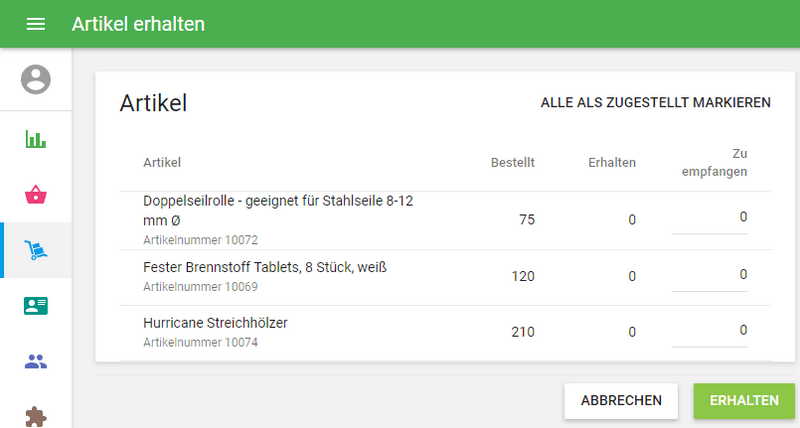Open the purple people group icon
The height and width of the screenshot is (428, 800).
tap(36, 362)
